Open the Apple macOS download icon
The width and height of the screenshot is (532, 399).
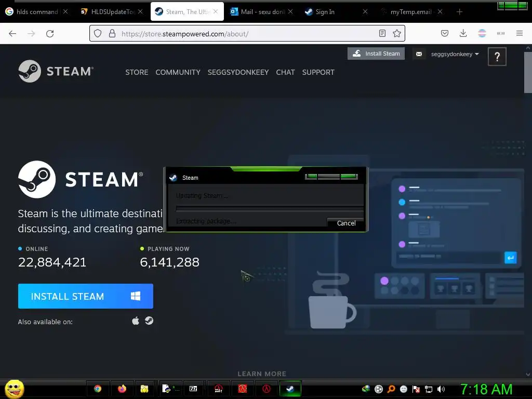coord(136,321)
